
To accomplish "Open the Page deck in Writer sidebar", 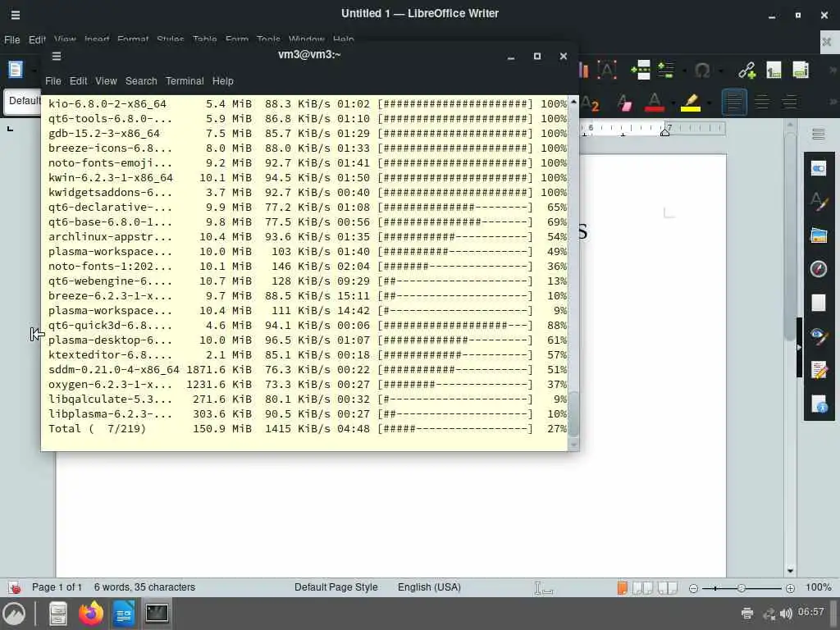I will tap(819, 302).
